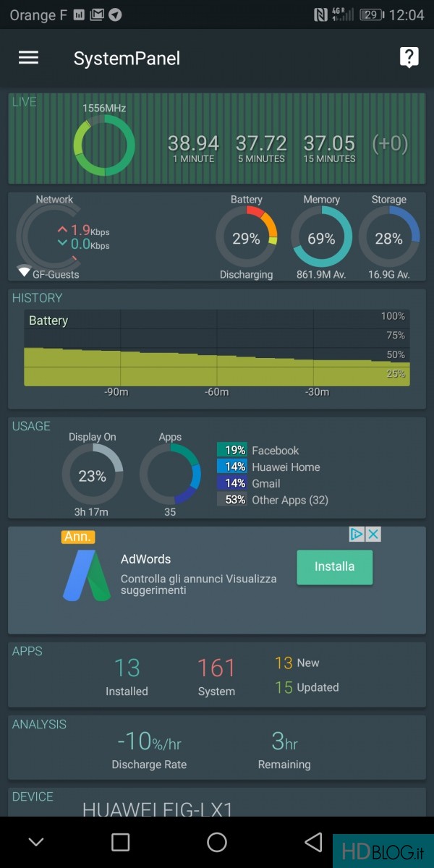Close the AdWords ad with X
The height and width of the screenshot is (868, 434).
point(373,535)
